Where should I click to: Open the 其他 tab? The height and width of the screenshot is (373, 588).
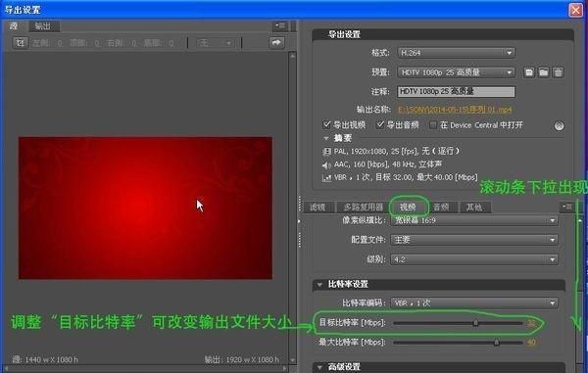coord(474,208)
